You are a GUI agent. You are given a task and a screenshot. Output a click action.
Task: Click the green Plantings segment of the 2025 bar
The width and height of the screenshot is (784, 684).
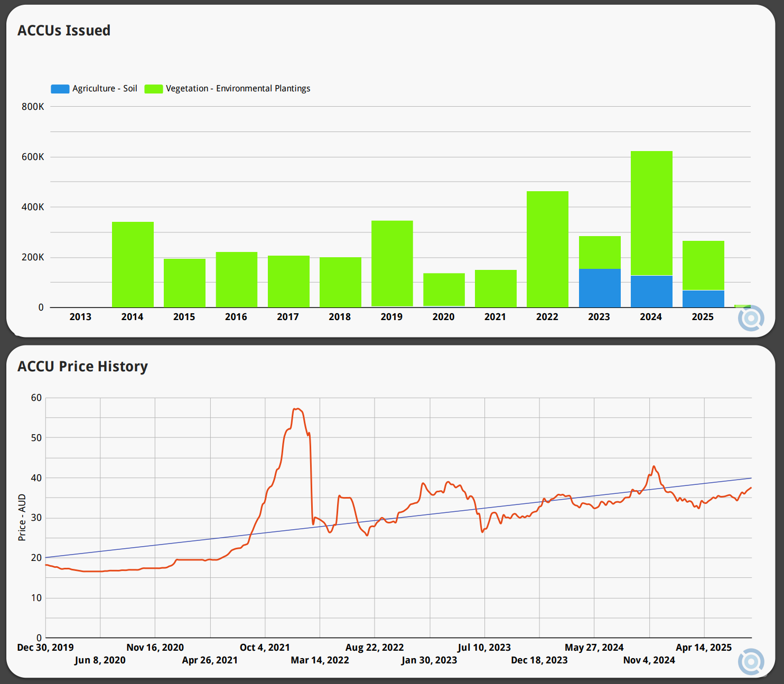pyautogui.click(x=703, y=265)
